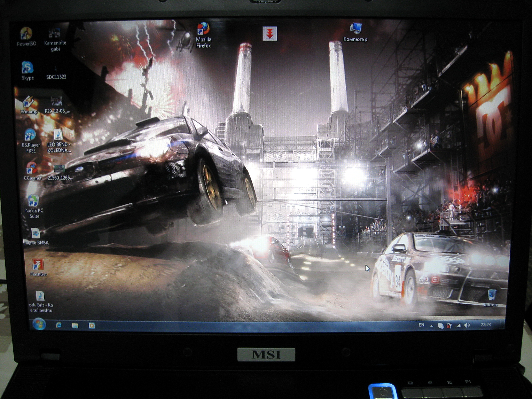Open the BS.Player FREE shortcut
This screenshot has width=532, height=399.
pyautogui.click(x=31, y=141)
